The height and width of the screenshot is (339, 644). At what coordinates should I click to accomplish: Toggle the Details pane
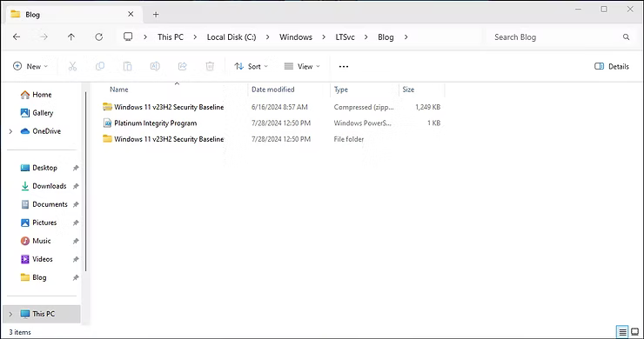coord(612,66)
